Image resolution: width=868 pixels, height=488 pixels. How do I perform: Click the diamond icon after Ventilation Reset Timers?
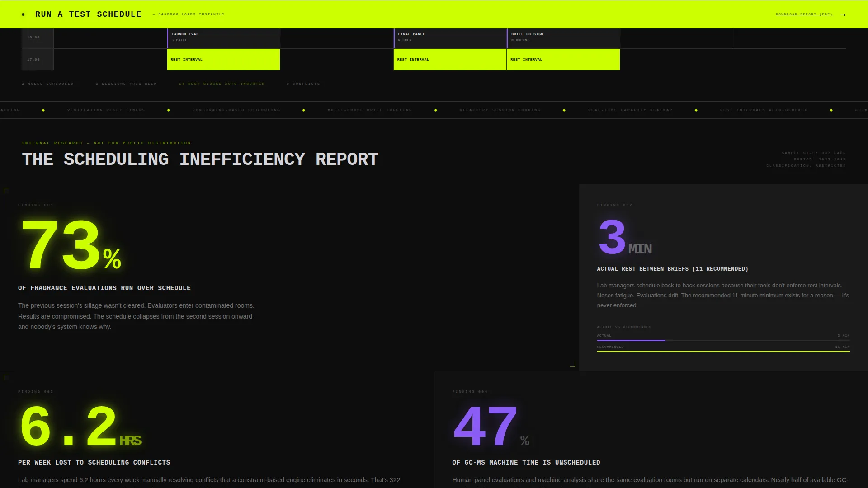(169, 110)
